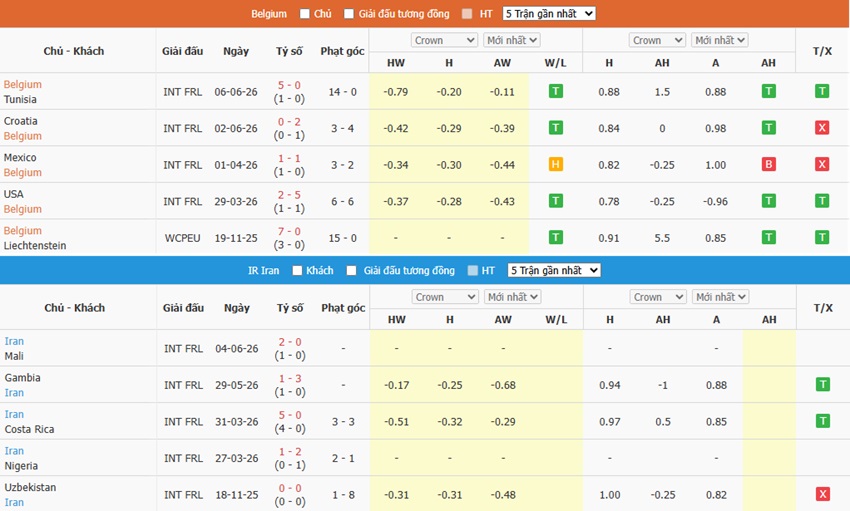Open first Mới nhất dropdown in Belgium table
This screenshot has width=850, height=511.
[512, 40]
